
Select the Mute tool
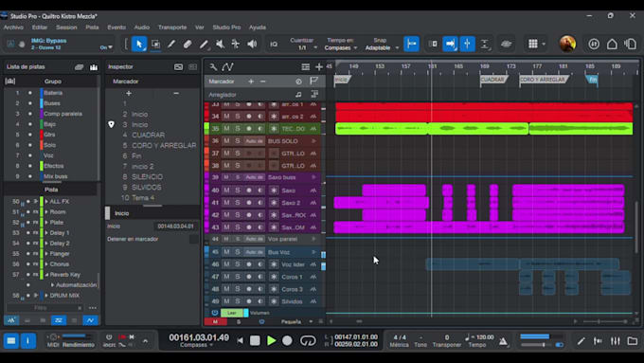[x=220, y=44]
